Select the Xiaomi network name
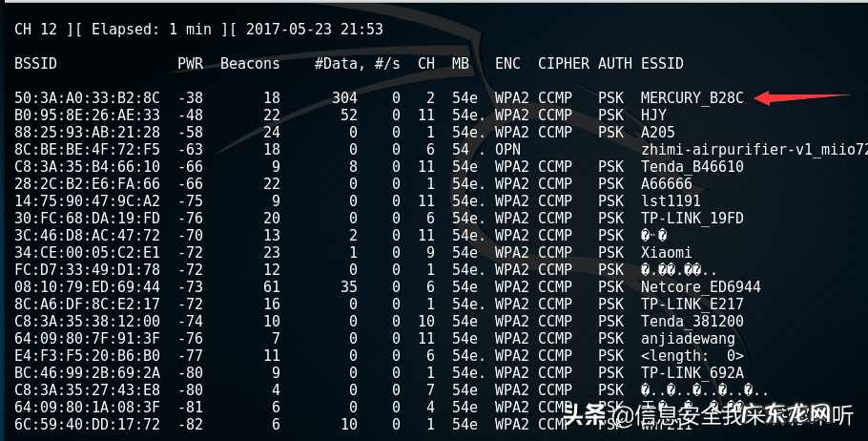The height and width of the screenshot is (441, 868). 666,252
